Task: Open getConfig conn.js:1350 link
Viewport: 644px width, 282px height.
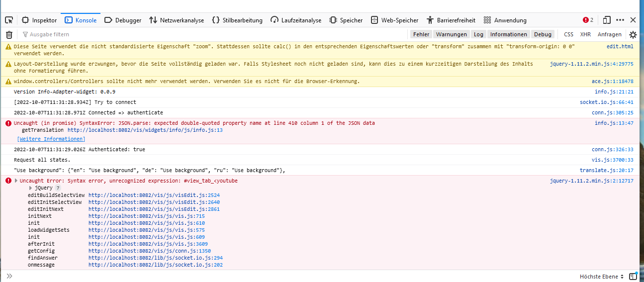Action: tap(150, 251)
